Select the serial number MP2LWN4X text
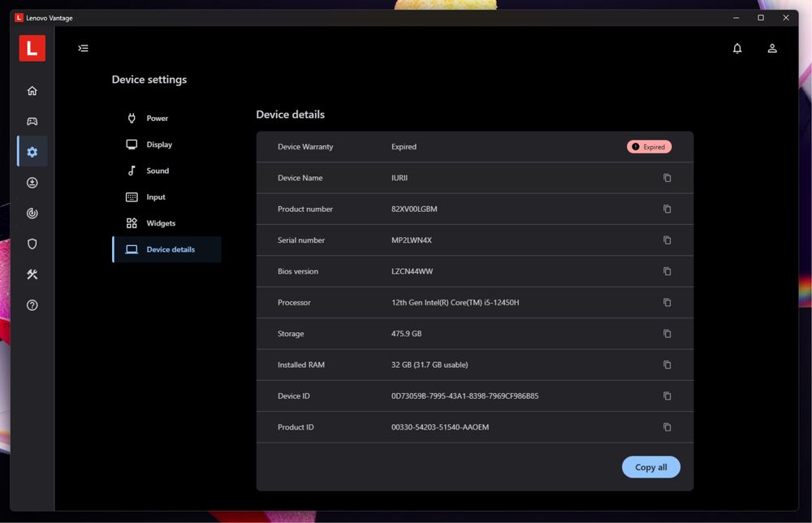812x523 pixels. click(x=411, y=240)
